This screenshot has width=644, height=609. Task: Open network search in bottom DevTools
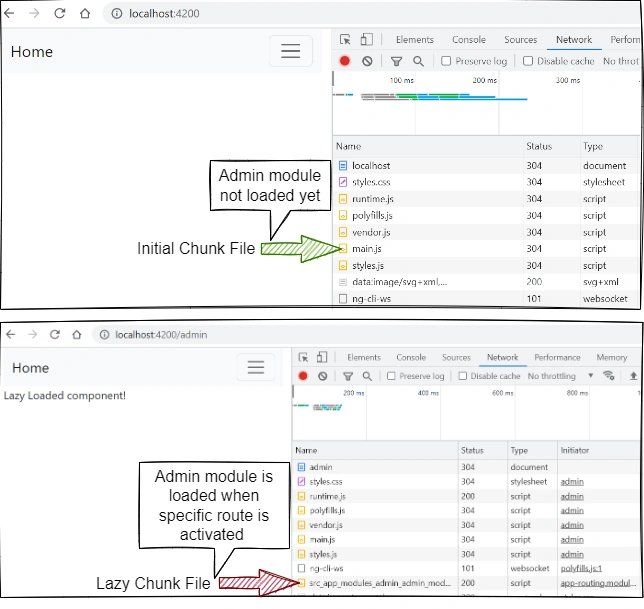pyautogui.click(x=367, y=376)
